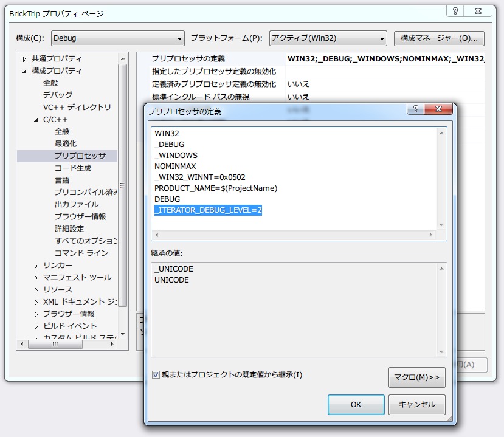
Task: Click right arrow of property tree horizontal scrollbar
Action: (112, 344)
